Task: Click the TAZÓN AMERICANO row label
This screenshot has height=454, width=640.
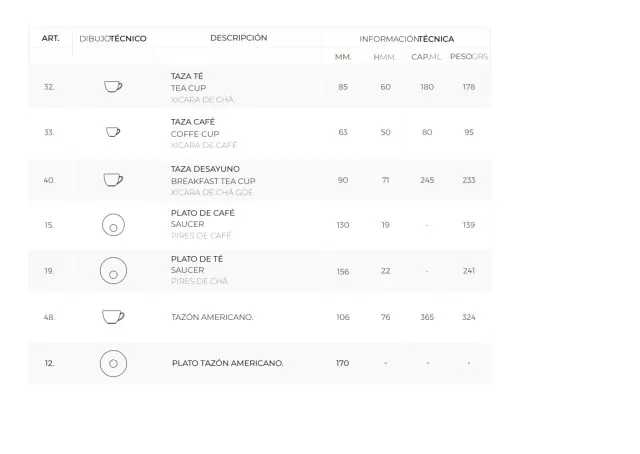Action: click(x=212, y=317)
